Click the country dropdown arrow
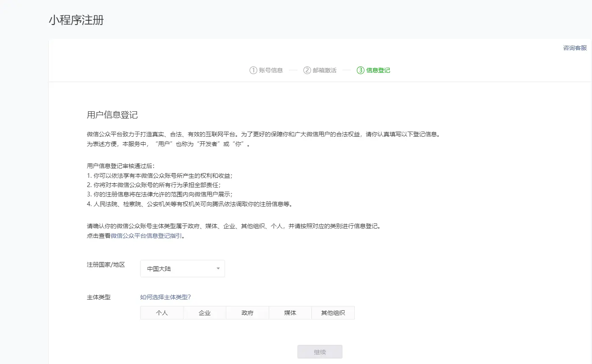The width and height of the screenshot is (592, 364). click(x=218, y=269)
